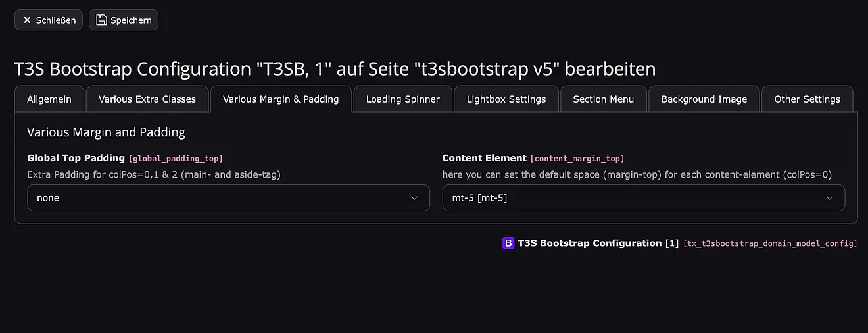Viewport: 868px width, 333px height.
Task: Click the floppy disk save icon
Action: pos(101,20)
